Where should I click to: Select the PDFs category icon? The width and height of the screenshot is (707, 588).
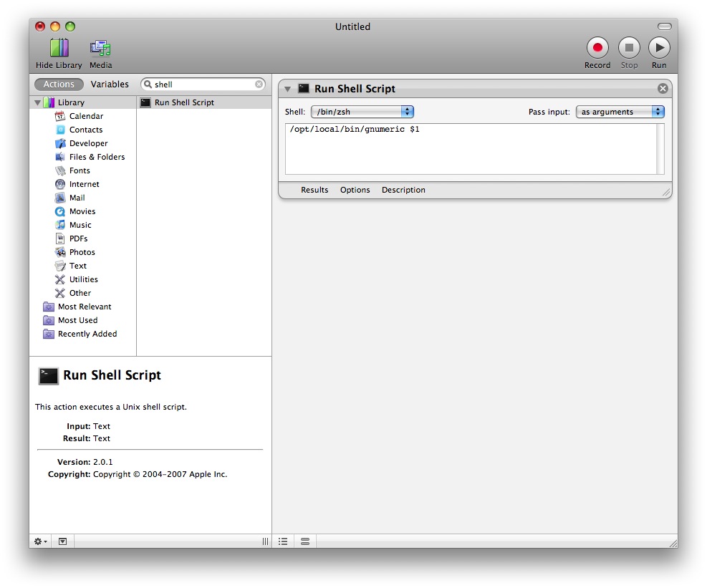tap(60, 238)
